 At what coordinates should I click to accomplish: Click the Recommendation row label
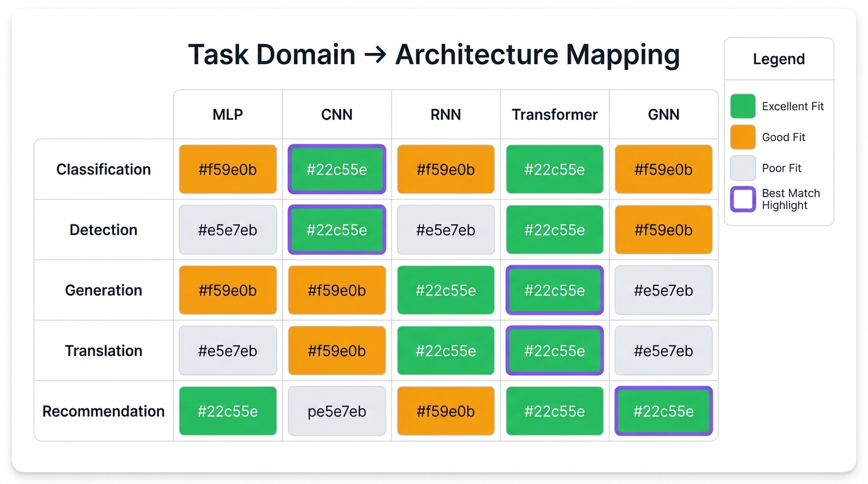point(103,411)
